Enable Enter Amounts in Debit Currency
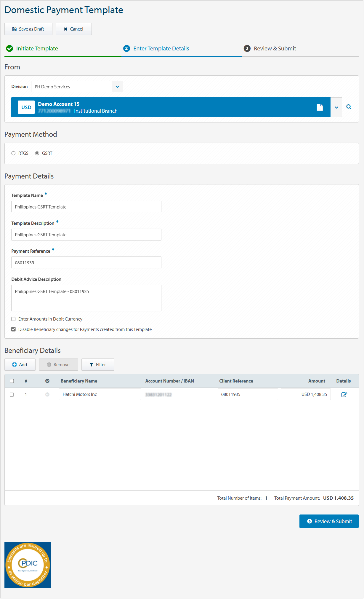The width and height of the screenshot is (364, 599). [14, 319]
